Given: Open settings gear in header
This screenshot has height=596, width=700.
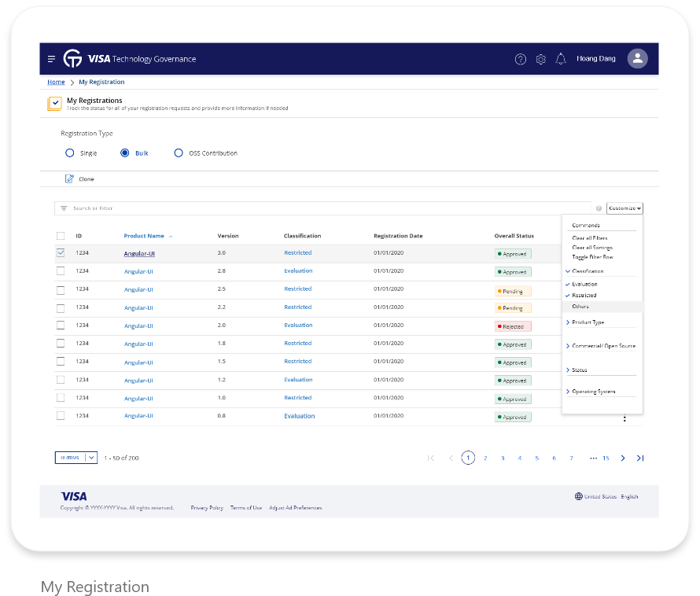Looking at the screenshot, I should (x=540, y=59).
